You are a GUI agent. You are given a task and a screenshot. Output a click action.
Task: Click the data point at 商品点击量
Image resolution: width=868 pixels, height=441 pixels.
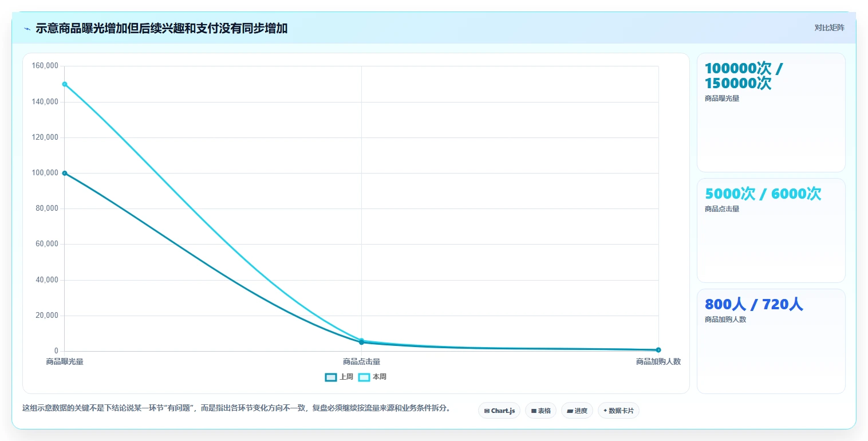click(361, 341)
